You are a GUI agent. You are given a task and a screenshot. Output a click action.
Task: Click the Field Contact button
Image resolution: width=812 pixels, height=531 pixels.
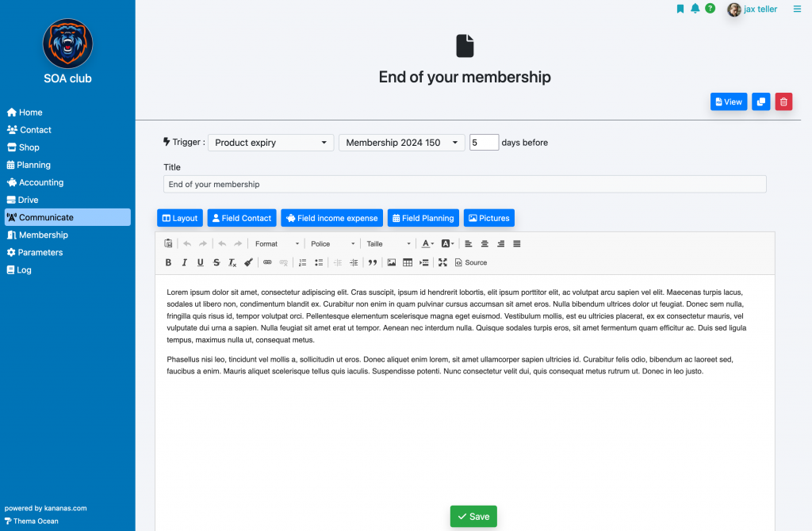pyautogui.click(x=242, y=218)
